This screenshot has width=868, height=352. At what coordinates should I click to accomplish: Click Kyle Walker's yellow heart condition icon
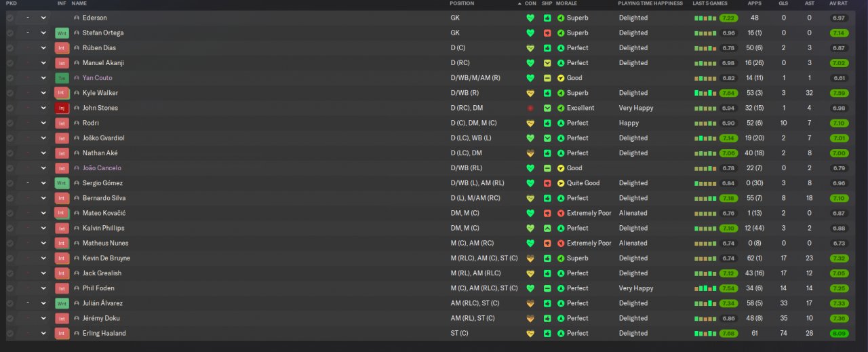tap(530, 93)
